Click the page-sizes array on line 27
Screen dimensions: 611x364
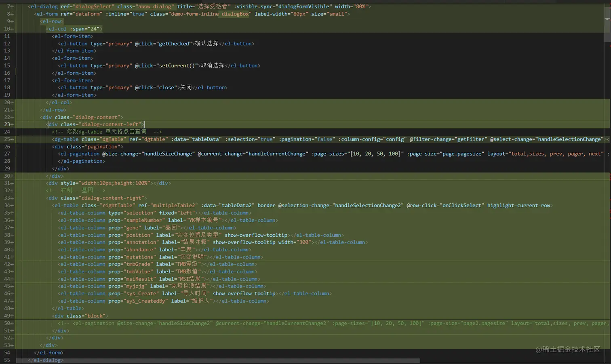point(375,154)
